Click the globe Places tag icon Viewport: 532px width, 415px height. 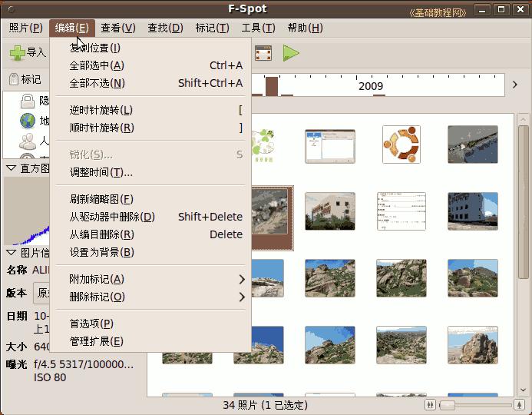28,121
